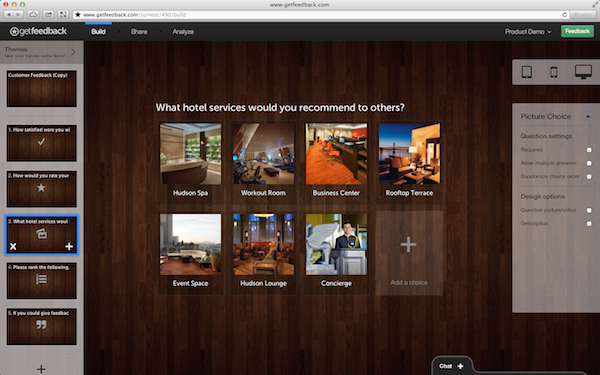
Task: Open Product Demo dropdown
Action: coord(528,32)
